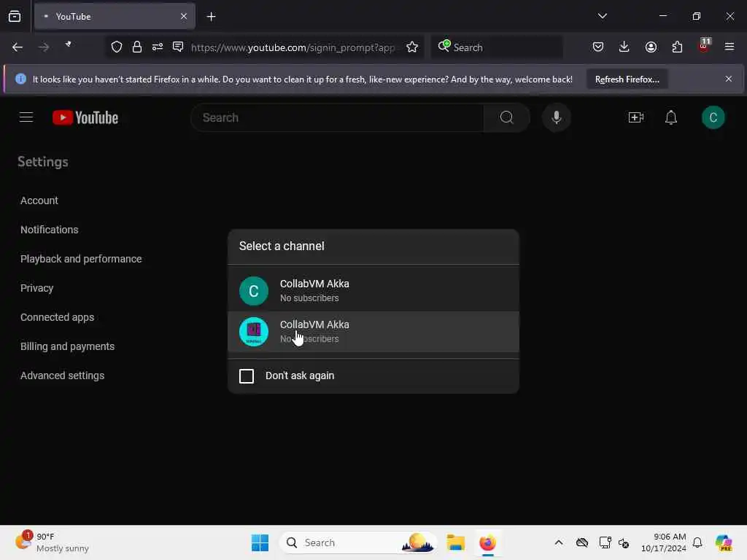Open the muted volume tray icon
Image resolution: width=747 pixels, height=560 pixels.
[624, 542]
